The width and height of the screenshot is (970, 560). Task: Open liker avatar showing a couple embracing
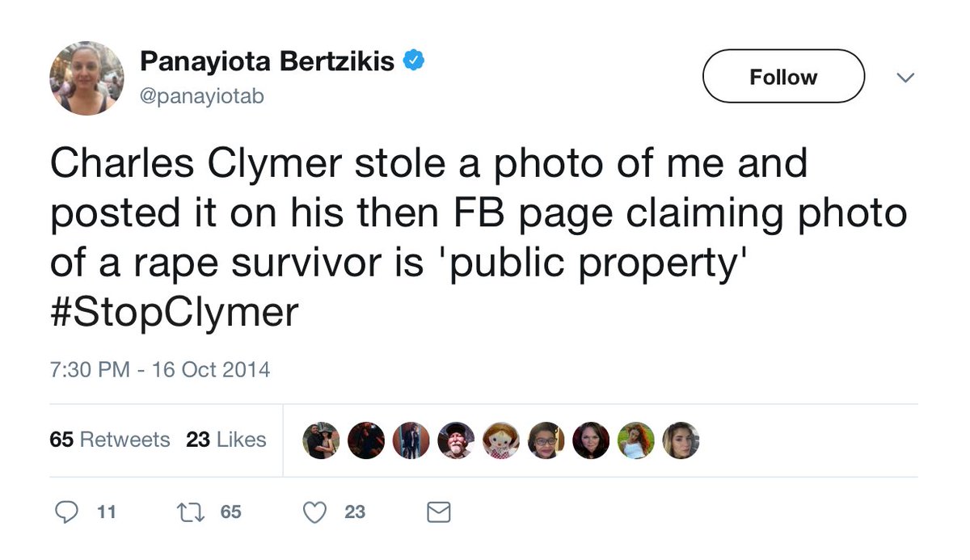point(321,440)
